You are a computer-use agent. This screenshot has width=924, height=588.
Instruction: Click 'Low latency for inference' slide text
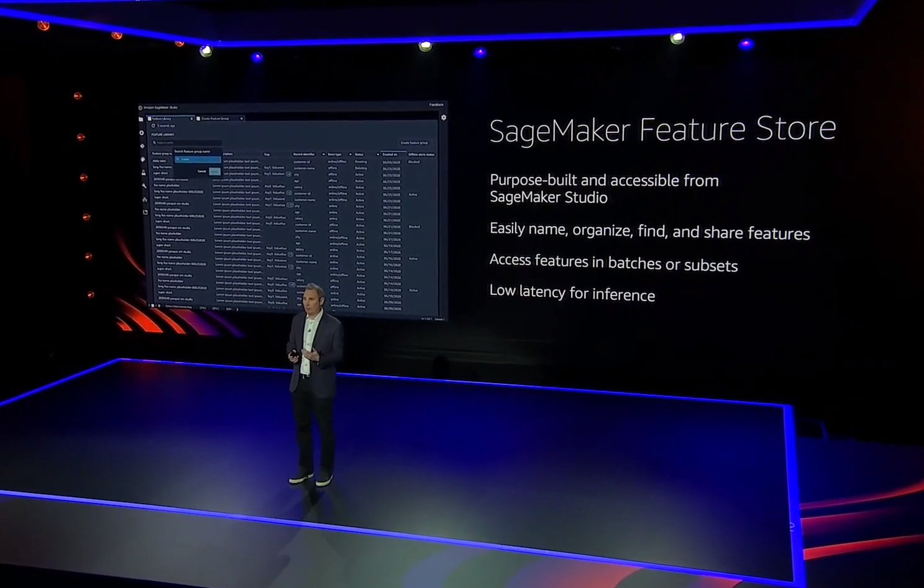pos(572,292)
